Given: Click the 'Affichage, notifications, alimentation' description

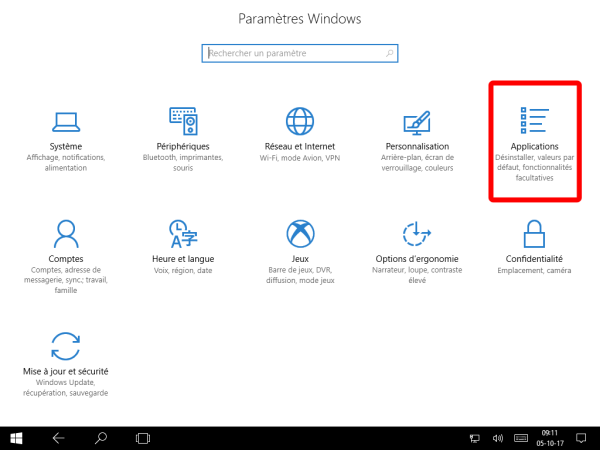Looking at the screenshot, I should pyautogui.click(x=66, y=163).
